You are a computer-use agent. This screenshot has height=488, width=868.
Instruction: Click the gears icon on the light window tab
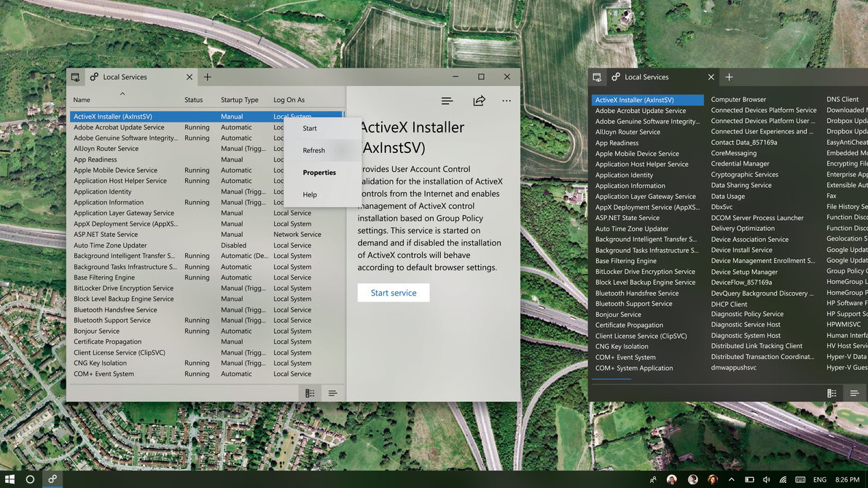[94, 77]
